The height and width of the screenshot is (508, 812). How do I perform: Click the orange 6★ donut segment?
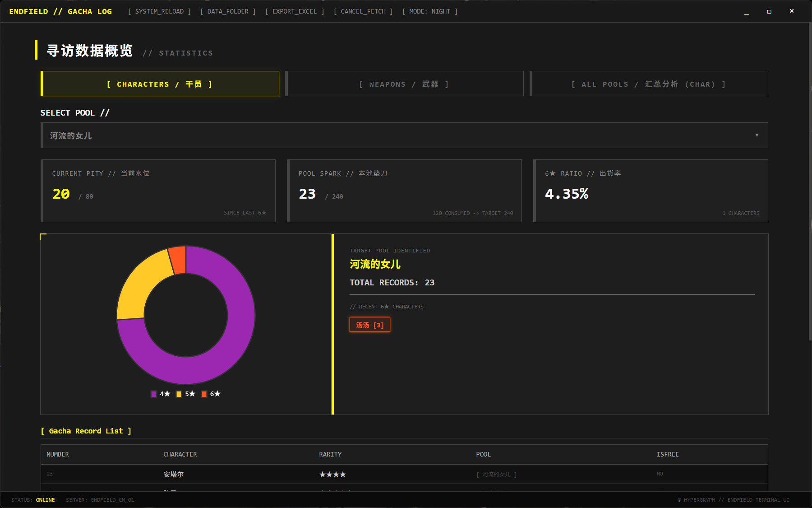click(x=178, y=260)
